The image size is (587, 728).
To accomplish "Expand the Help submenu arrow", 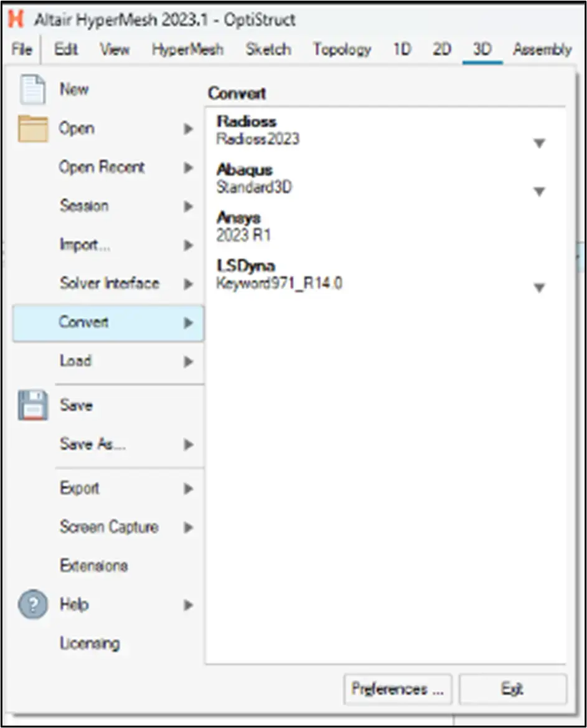I will point(188,605).
